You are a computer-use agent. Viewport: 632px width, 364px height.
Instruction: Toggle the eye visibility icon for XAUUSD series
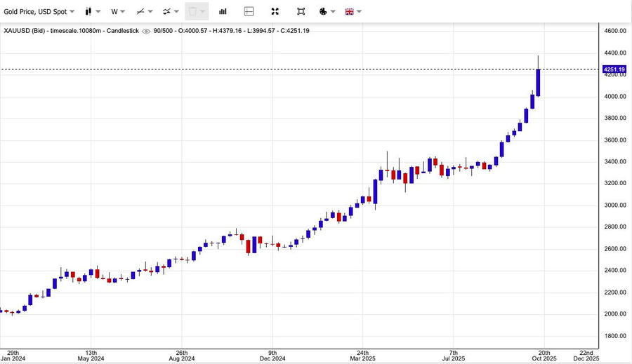146,31
